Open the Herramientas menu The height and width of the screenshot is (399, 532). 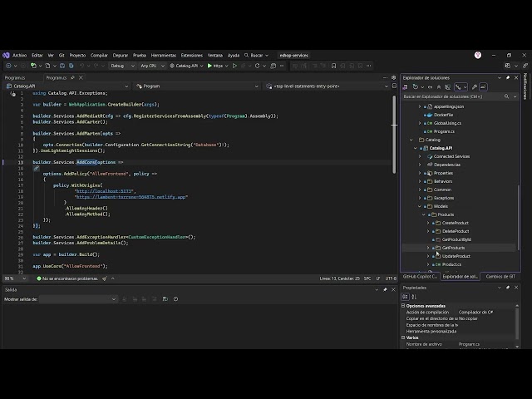164,56
